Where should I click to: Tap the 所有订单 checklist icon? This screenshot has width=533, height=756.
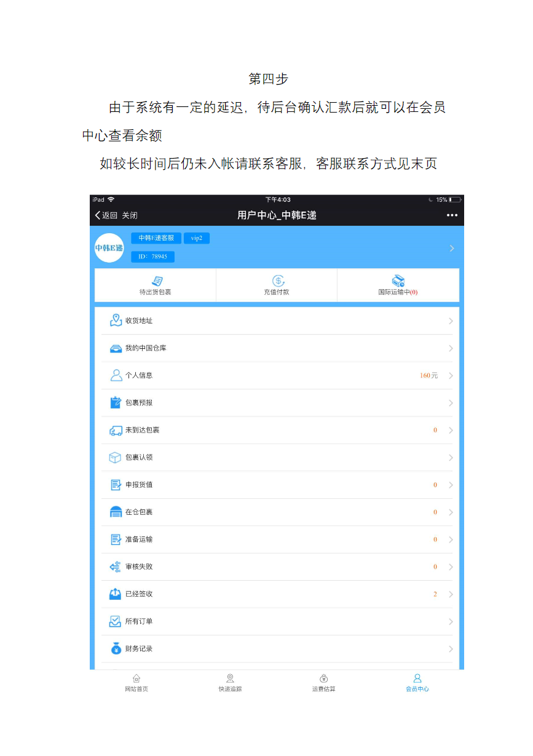116,621
